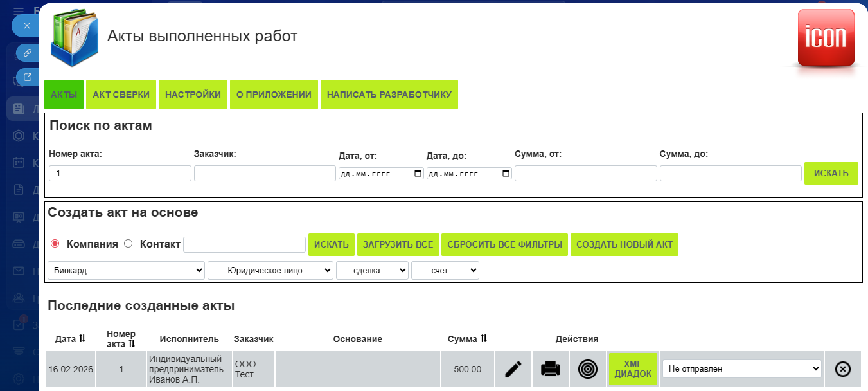The width and height of the screenshot is (868, 391).
Task: Focus the Заказчик search field
Action: tap(265, 174)
